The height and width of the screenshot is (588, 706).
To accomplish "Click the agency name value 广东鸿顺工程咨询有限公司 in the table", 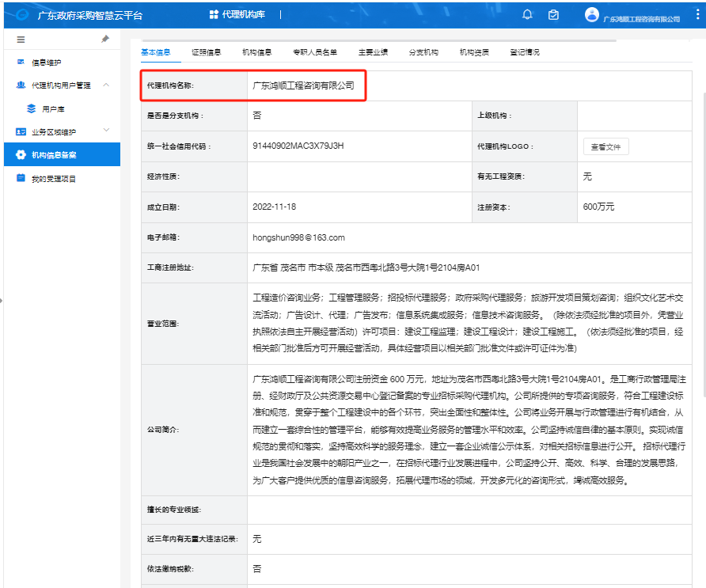I will click(303, 85).
